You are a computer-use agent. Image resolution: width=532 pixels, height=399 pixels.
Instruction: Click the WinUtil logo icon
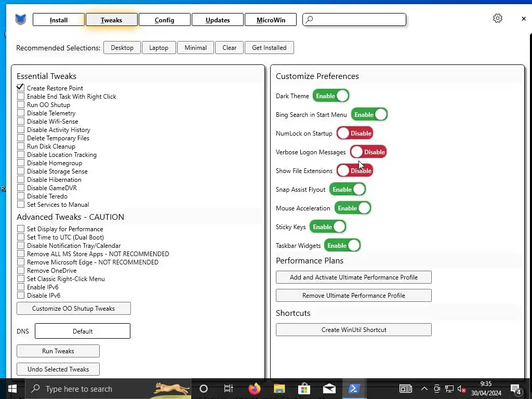click(20, 20)
